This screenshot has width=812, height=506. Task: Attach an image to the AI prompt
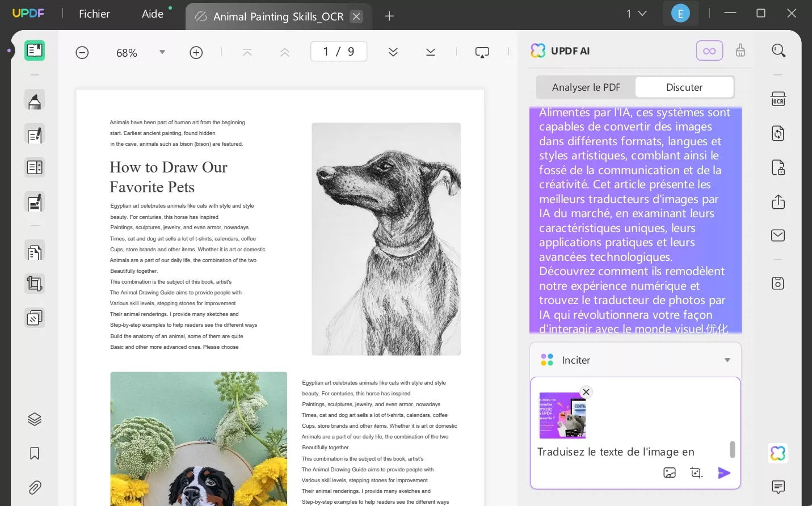coord(670,473)
